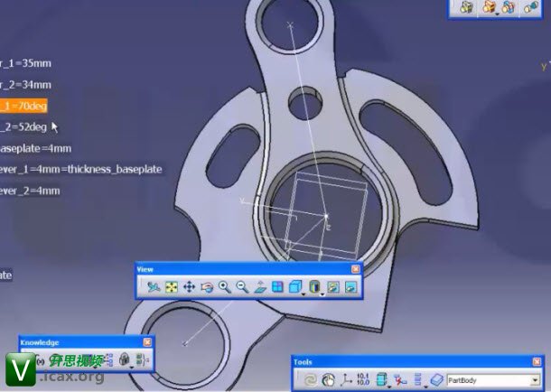Close the View toolbar
This screenshot has height=392, width=551.
pyautogui.click(x=356, y=269)
